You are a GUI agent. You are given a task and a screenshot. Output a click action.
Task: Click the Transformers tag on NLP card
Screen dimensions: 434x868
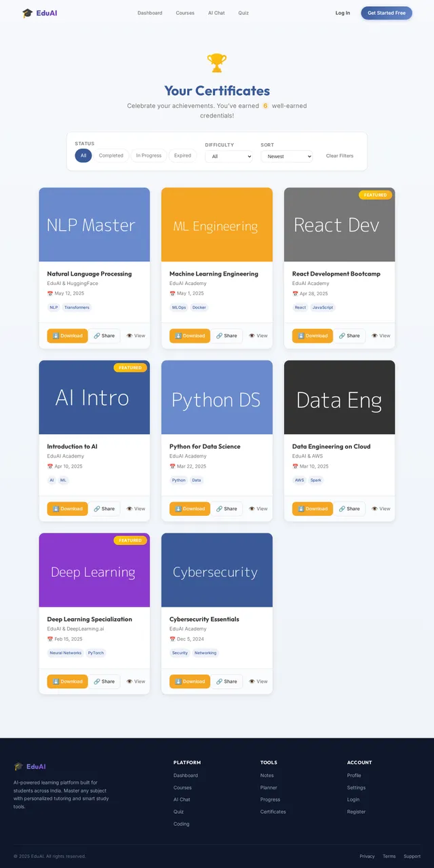point(77,307)
